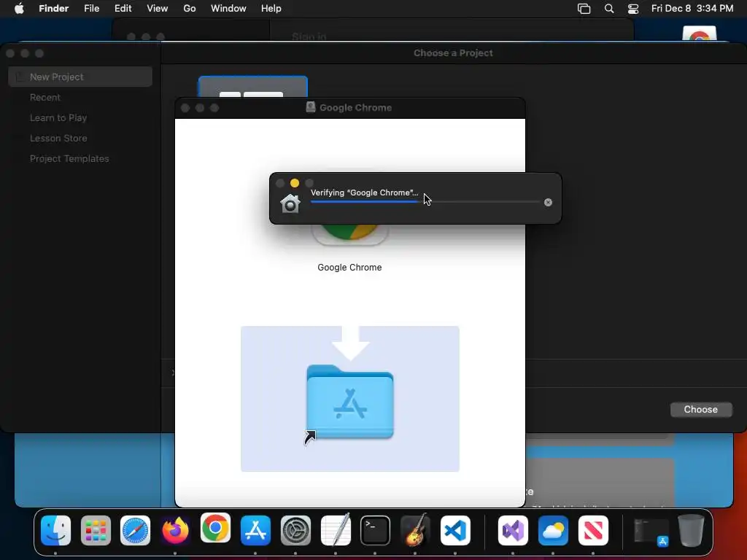747x560 pixels.
Task: Click the disk icon in the Google Chrome title bar
Action: [311, 107]
